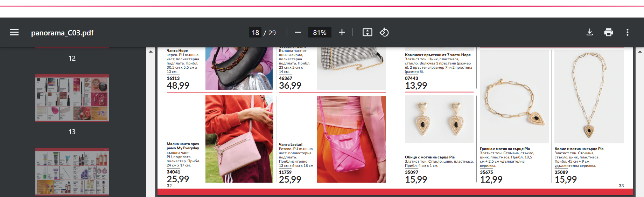Click the Pia heart bracelet image
This screenshot has width=644, height=197.
tap(514, 97)
